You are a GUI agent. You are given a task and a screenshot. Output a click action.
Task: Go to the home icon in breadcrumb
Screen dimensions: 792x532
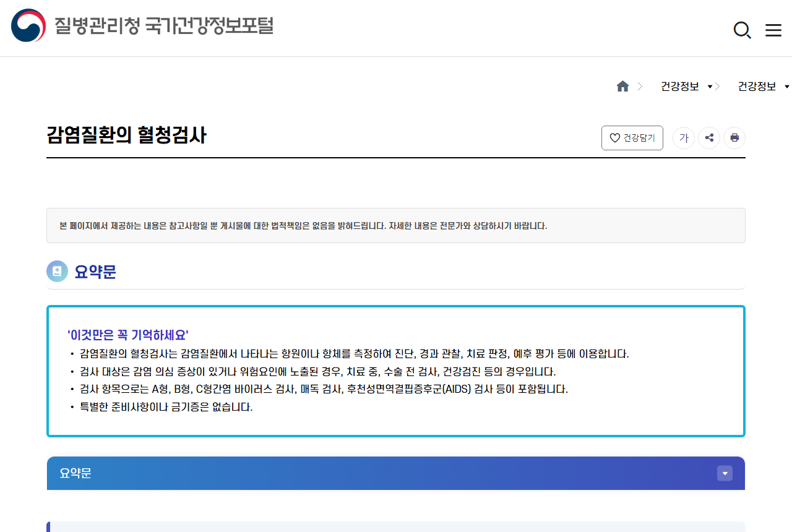(622, 87)
